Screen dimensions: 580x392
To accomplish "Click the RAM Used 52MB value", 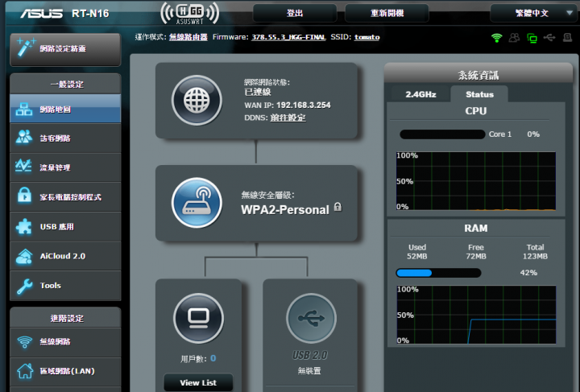I will click(x=417, y=257).
